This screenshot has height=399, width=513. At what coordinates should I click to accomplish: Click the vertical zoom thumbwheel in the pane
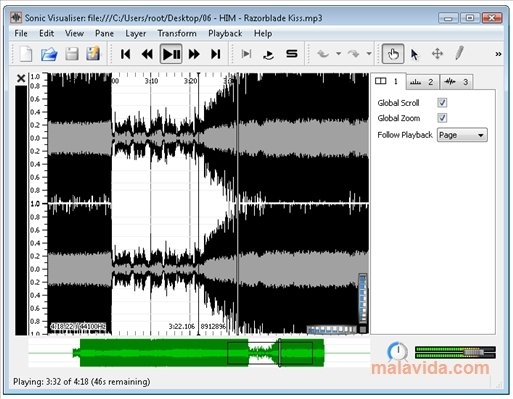pos(363,298)
